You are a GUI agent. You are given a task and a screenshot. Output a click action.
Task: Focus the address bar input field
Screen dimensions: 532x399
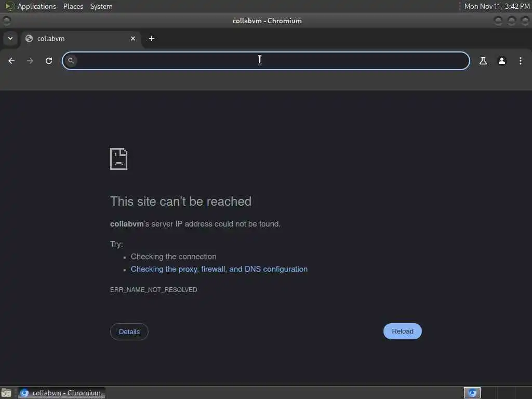click(x=266, y=61)
